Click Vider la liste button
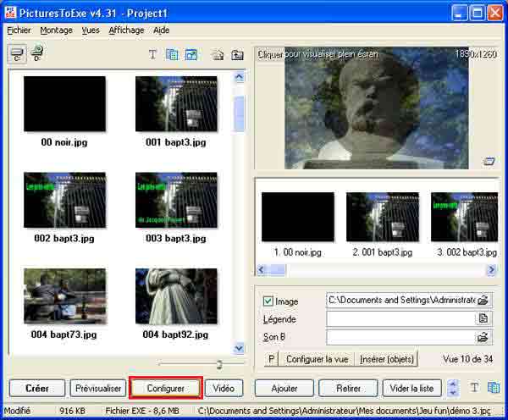Image resolution: width=508 pixels, height=420 pixels. coord(411,388)
